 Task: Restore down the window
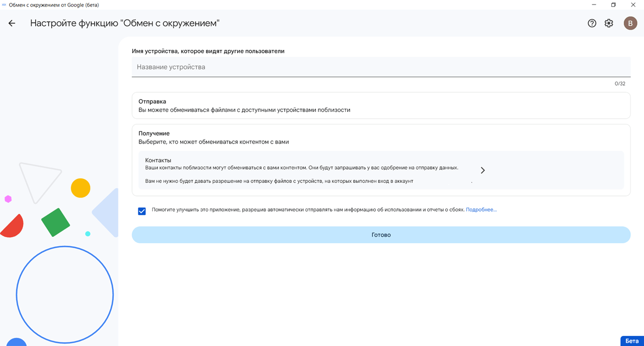[613, 5]
